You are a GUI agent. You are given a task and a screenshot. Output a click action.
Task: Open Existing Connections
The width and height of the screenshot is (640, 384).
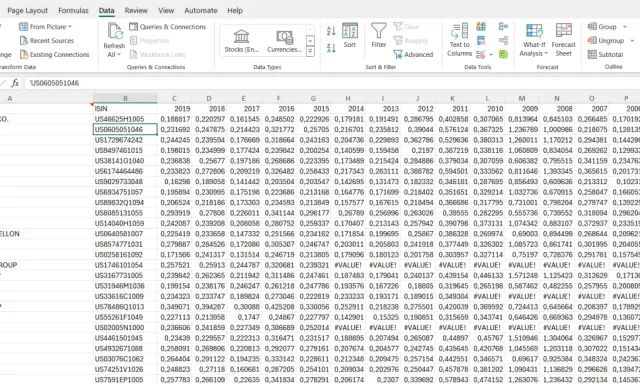(54, 54)
